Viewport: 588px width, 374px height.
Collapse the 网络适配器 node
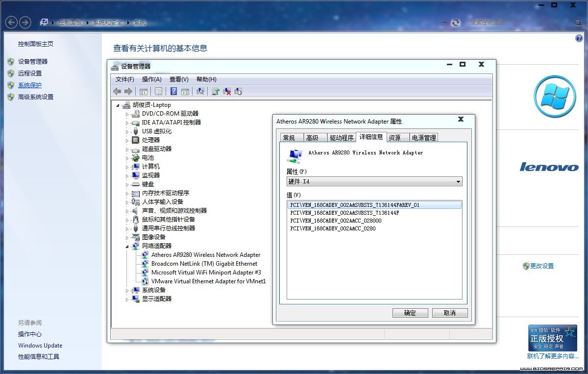coord(127,246)
